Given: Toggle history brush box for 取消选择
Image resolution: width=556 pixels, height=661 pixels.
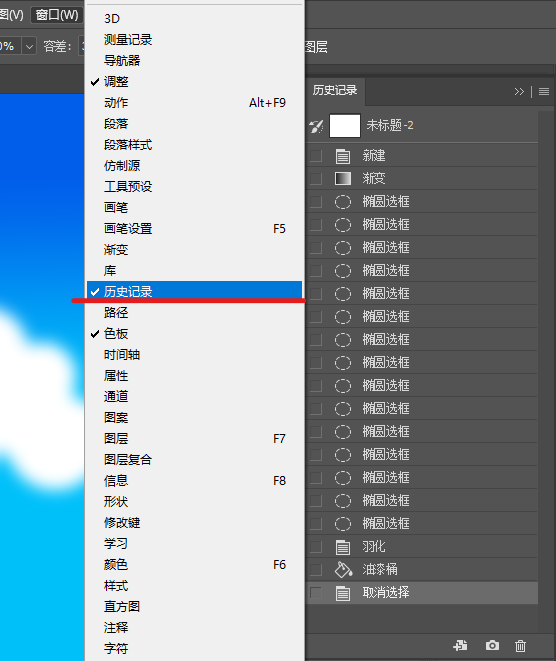Looking at the screenshot, I should point(316,593).
